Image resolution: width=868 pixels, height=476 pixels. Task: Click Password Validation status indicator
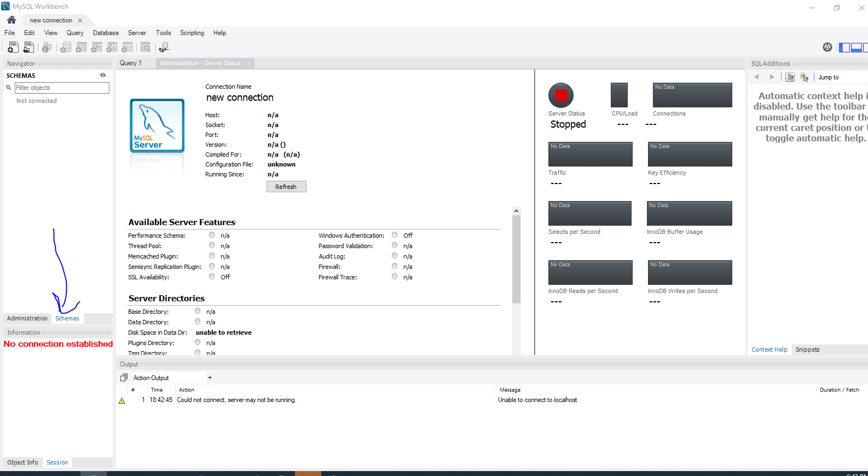pyautogui.click(x=395, y=245)
